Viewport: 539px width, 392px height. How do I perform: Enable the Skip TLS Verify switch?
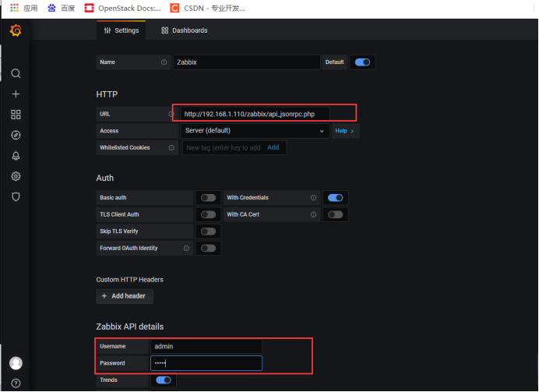[x=208, y=231]
